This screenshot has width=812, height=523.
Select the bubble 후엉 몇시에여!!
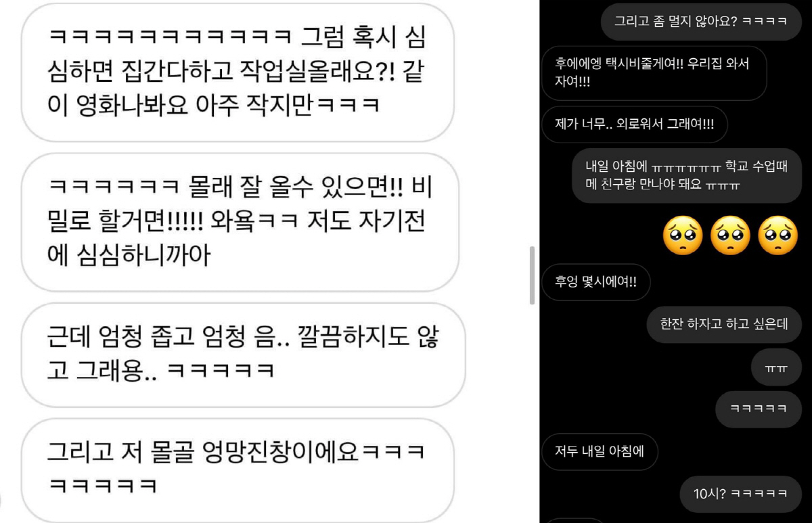(596, 282)
